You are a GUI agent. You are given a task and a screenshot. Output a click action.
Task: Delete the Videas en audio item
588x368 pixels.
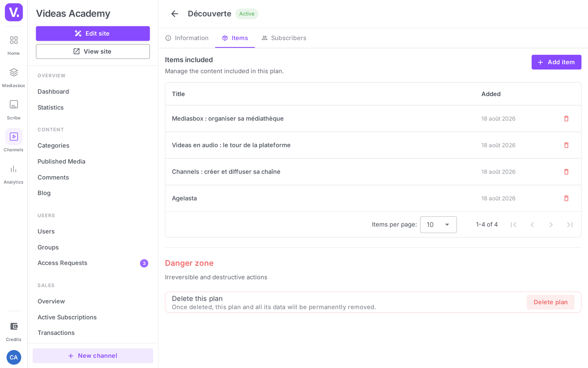click(566, 145)
